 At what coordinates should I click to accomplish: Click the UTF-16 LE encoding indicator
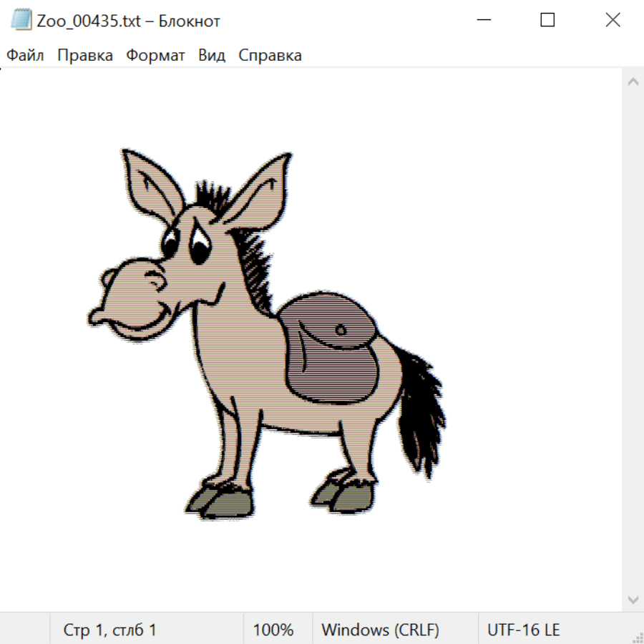[524, 630]
